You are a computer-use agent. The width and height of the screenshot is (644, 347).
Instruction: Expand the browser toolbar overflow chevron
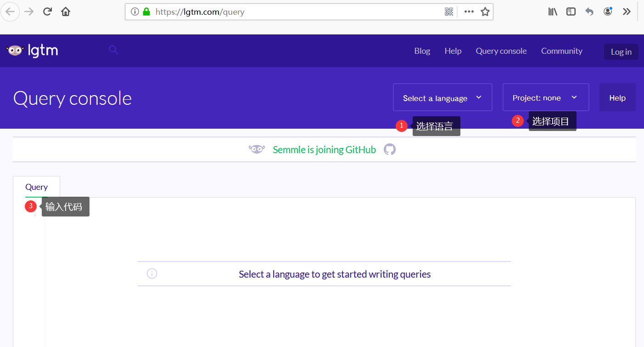coord(627,12)
